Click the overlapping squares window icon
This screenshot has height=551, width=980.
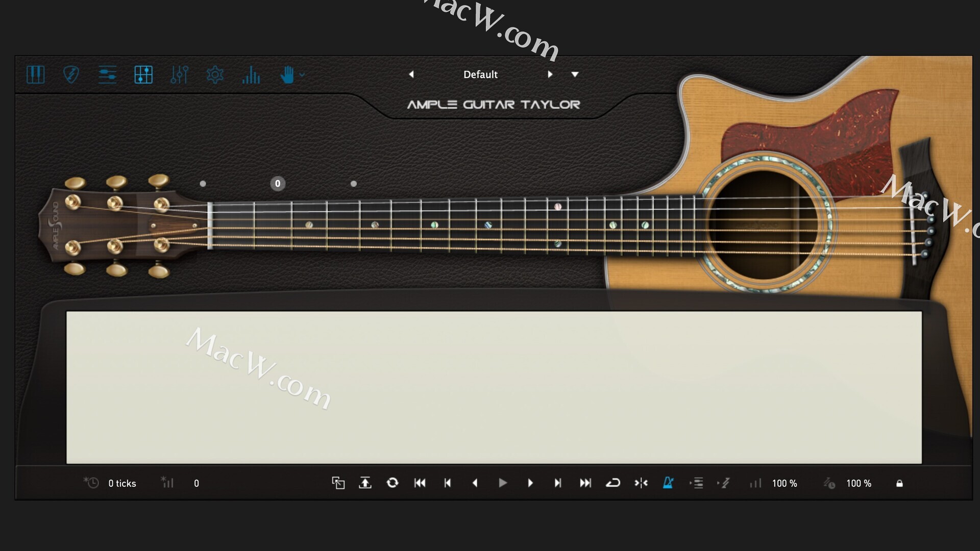(x=338, y=483)
